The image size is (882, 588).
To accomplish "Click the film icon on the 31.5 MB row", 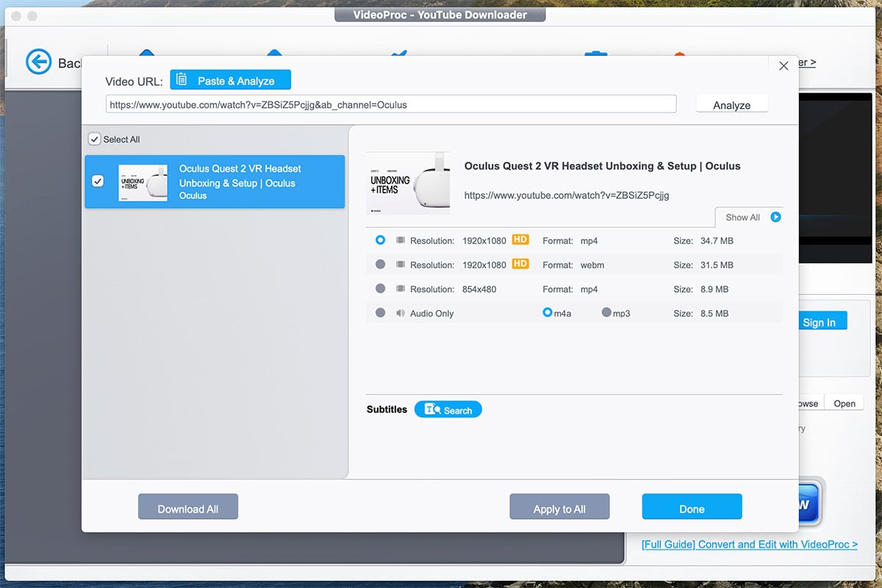I will (x=401, y=265).
